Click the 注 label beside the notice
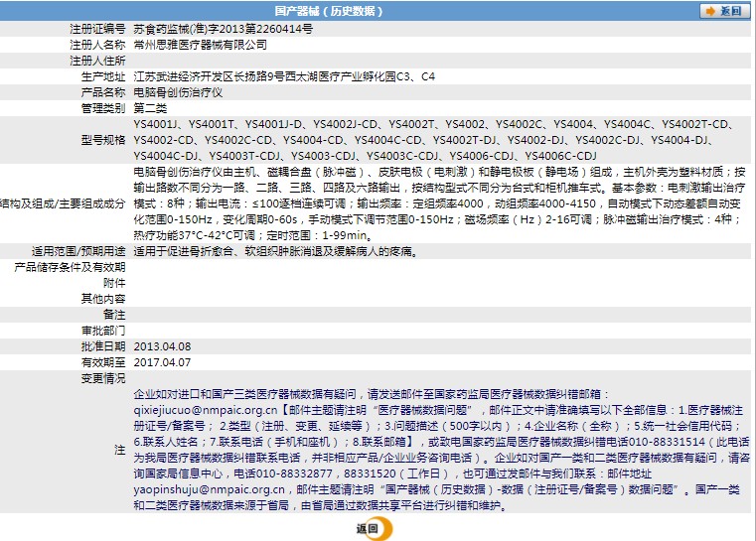Viewport: 756px width, 541px height. [119, 450]
